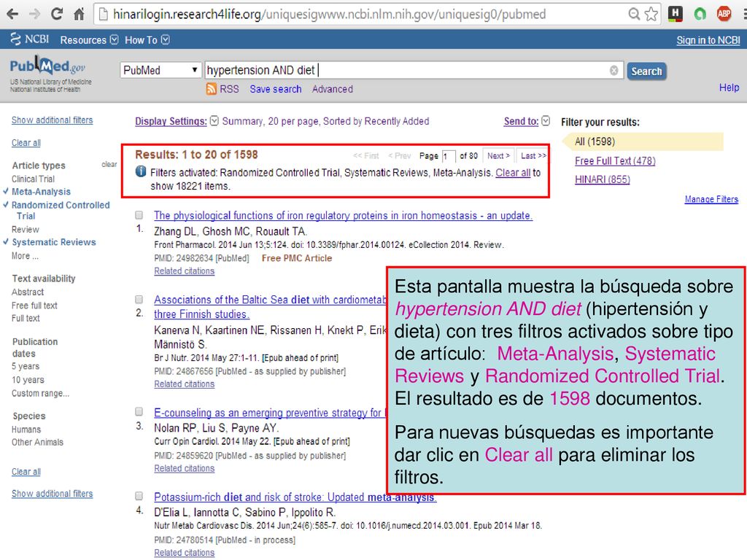Jump to Last results page
The width and height of the screenshot is (747, 560).
[533, 156]
